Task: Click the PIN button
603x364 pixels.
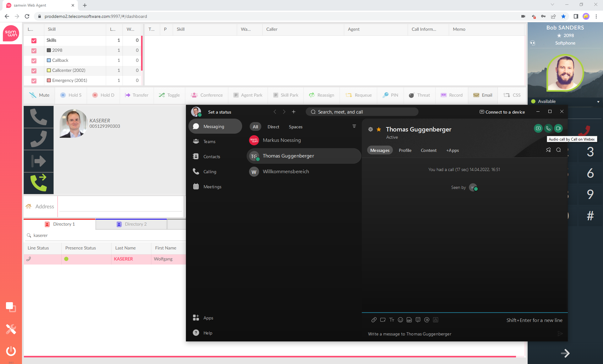Action: [x=390, y=95]
